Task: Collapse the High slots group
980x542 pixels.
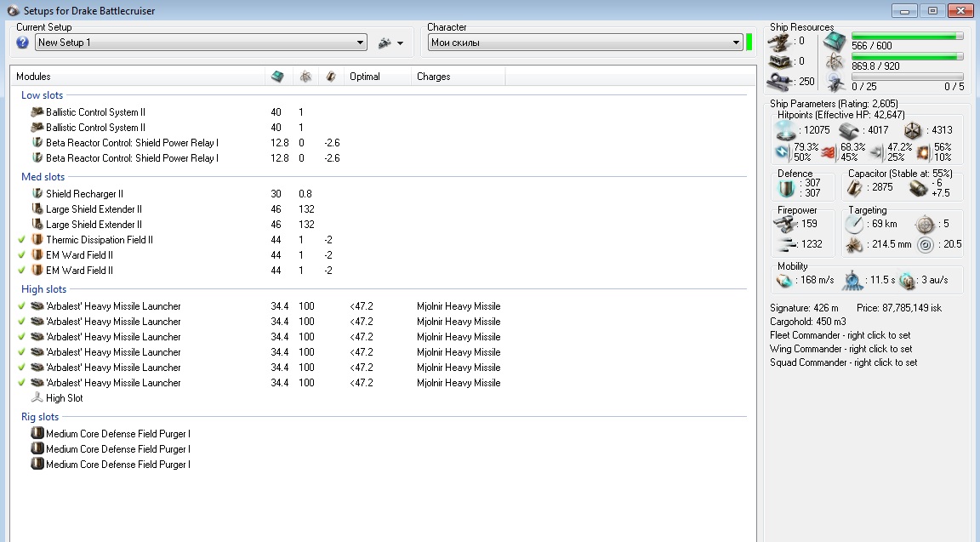Action: tap(43, 289)
